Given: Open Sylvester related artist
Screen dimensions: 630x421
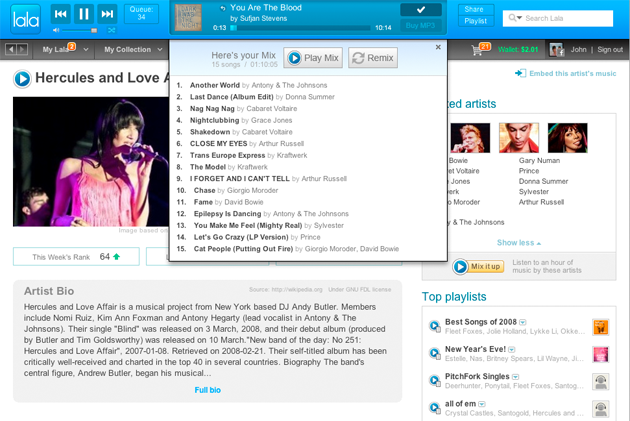Looking at the screenshot, I should click(534, 192).
